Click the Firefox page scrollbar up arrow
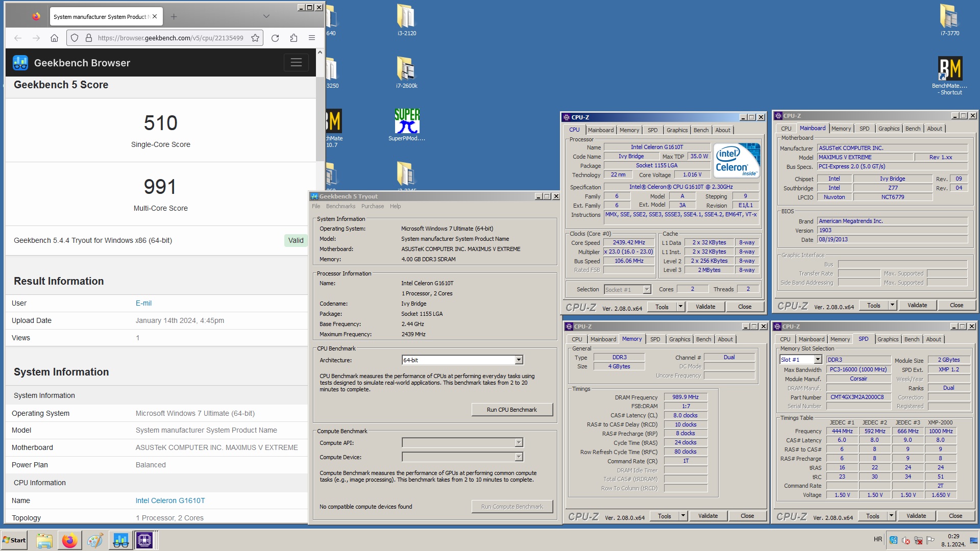980x551 pixels. tap(320, 52)
